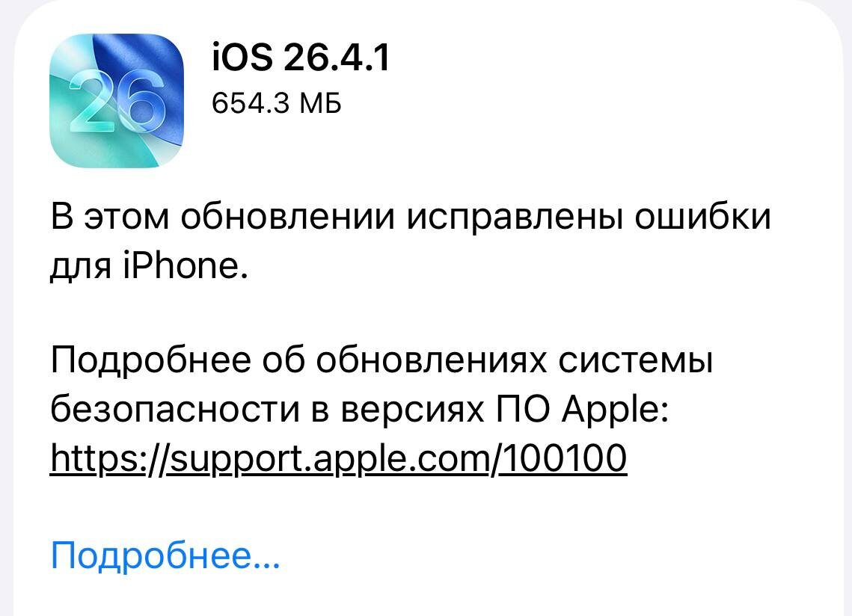Tap the iOS 26 update icon
The width and height of the screenshot is (852, 616).
click(116, 101)
